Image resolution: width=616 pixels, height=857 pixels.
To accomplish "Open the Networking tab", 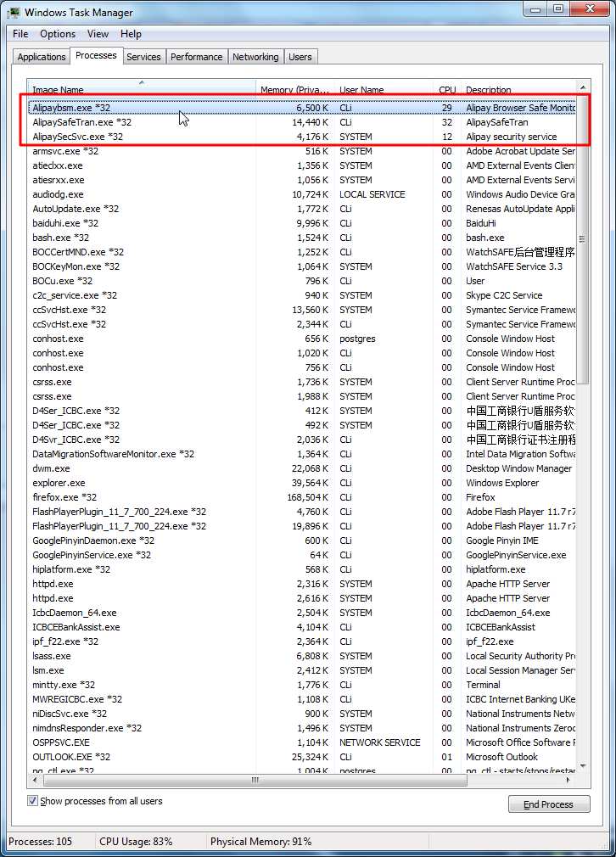I will click(255, 57).
